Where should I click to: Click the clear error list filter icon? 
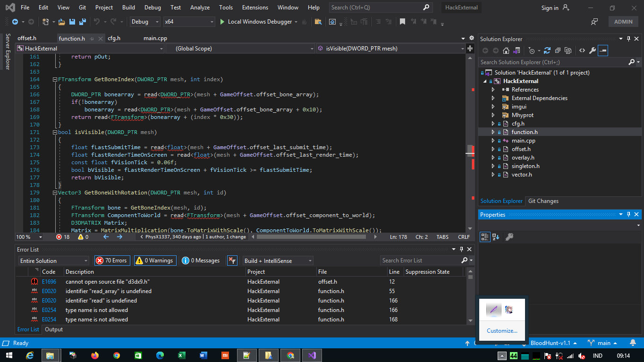pos(232,261)
